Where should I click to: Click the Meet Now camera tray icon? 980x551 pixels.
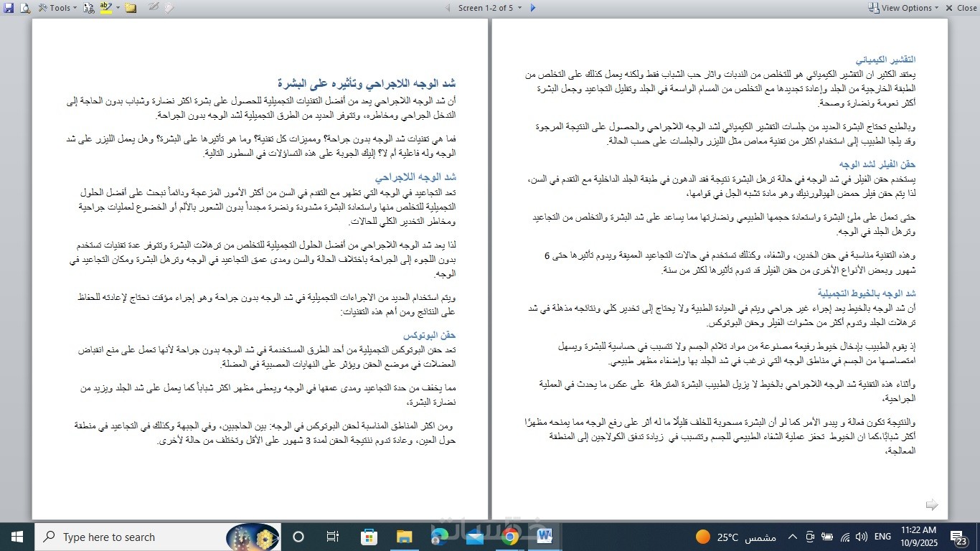810,537
